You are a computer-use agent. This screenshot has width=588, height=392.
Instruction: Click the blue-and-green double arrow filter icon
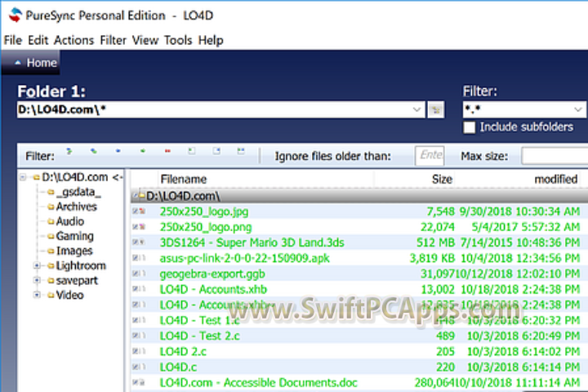[x=94, y=151]
